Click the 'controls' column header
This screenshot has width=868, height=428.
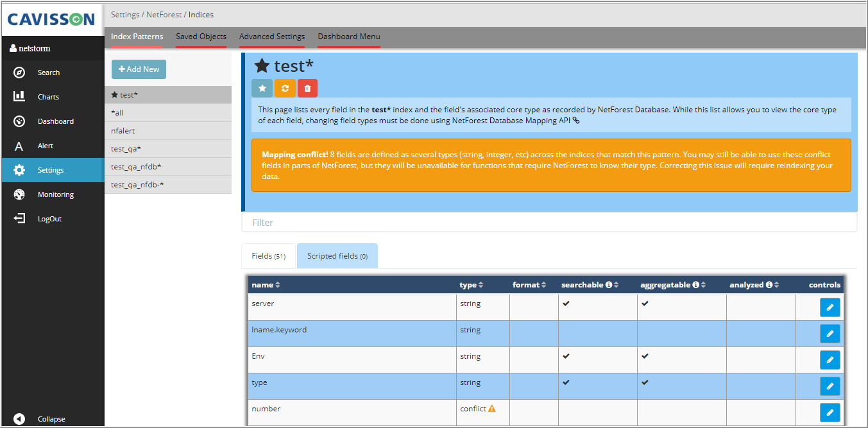coord(824,285)
